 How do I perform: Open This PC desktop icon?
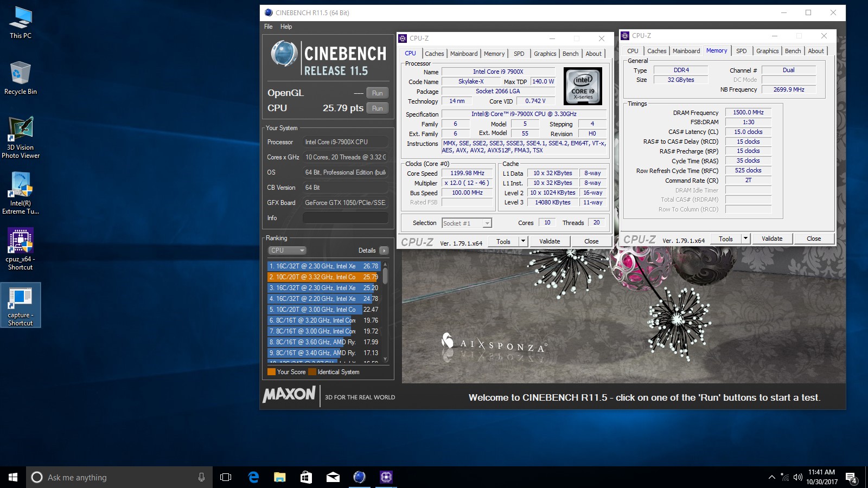tap(21, 23)
